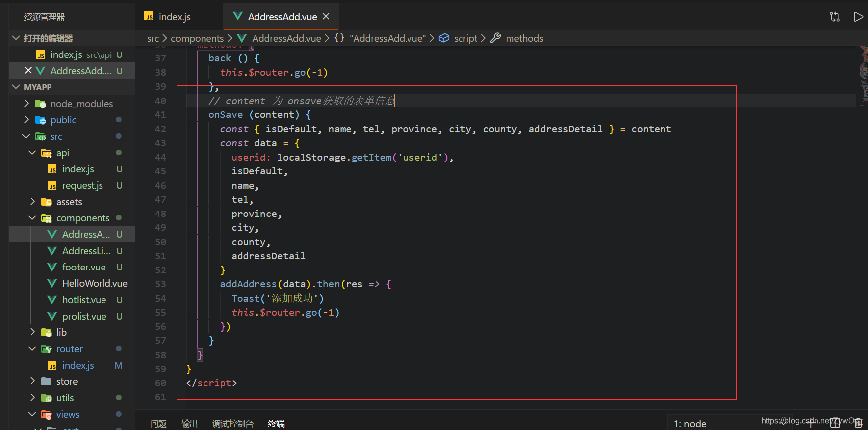Expand the lib folder

coord(33,332)
